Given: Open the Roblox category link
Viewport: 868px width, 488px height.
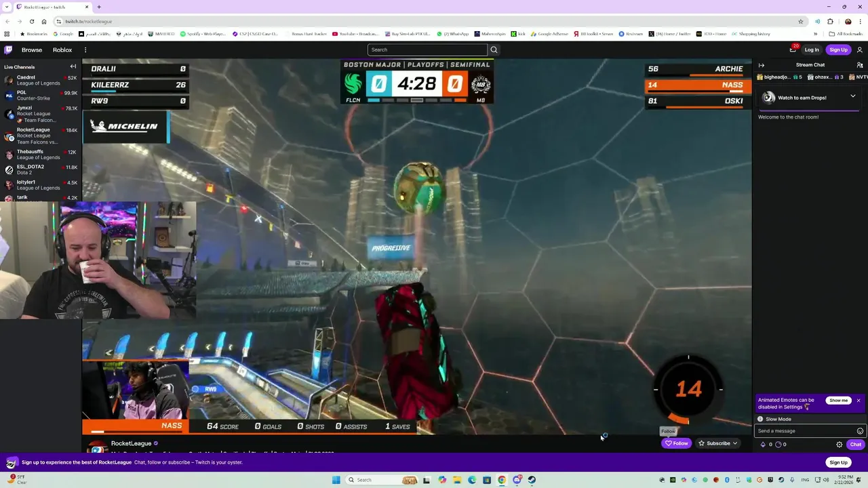Looking at the screenshot, I should click(x=62, y=49).
